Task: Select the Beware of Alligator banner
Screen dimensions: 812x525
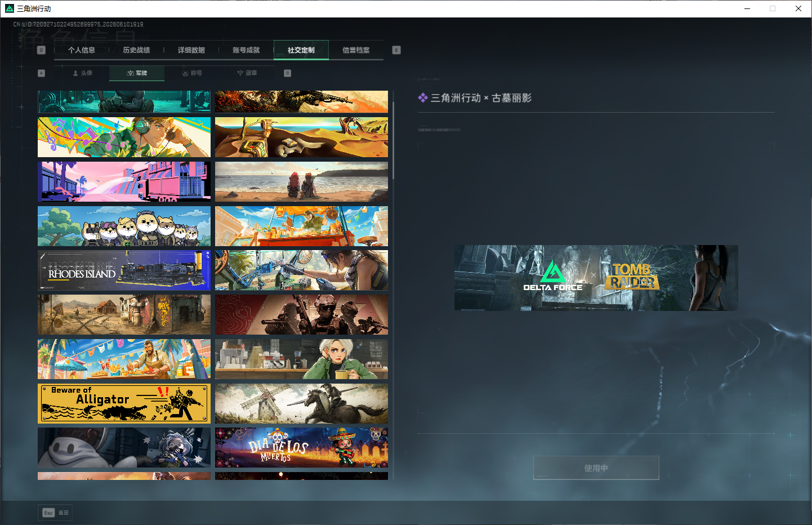Action: click(x=124, y=403)
